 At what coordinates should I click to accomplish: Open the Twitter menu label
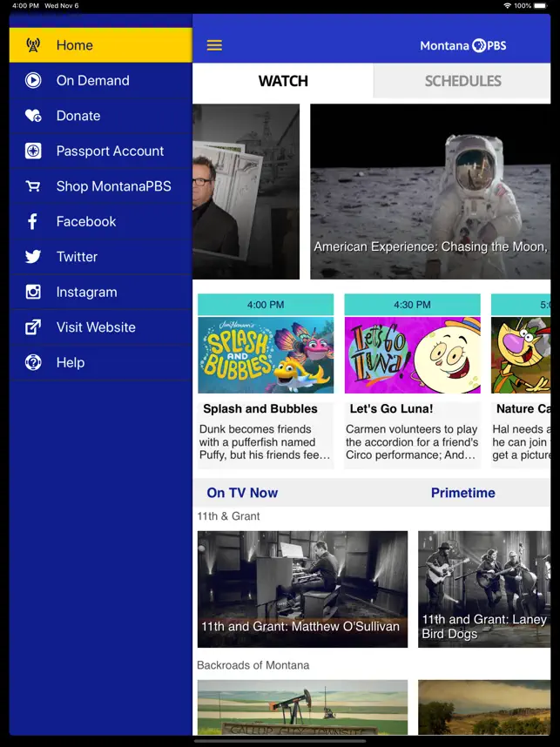pyautogui.click(x=77, y=257)
